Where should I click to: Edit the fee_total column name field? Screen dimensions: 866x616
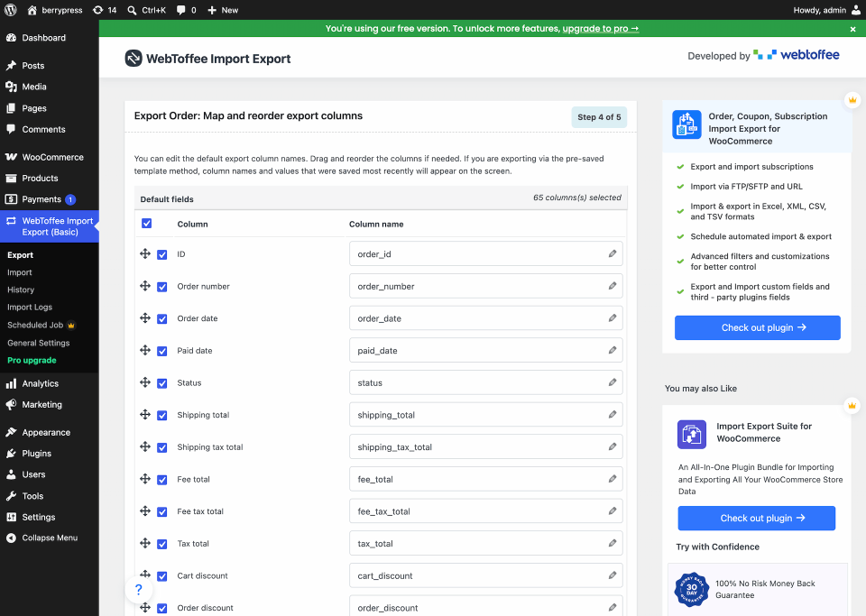click(x=485, y=479)
